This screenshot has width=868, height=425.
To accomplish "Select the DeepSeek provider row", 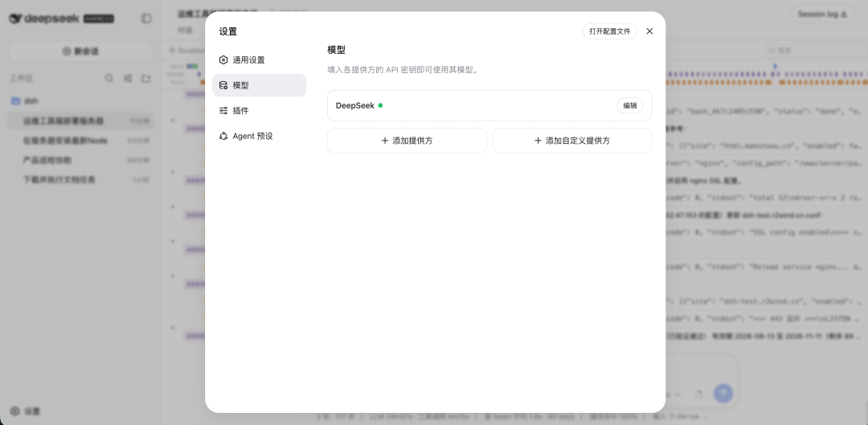I will (x=489, y=105).
